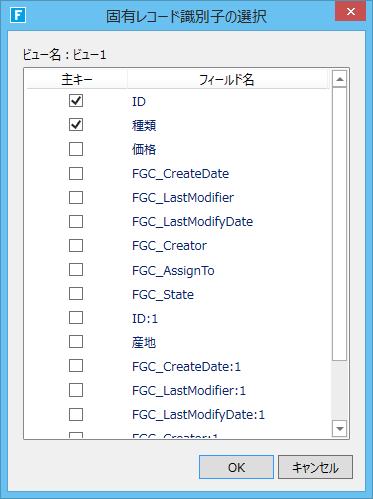The height and width of the screenshot is (499, 373).
Task: Tick the FGC_LastModifier checkbox
Action: (76, 197)
